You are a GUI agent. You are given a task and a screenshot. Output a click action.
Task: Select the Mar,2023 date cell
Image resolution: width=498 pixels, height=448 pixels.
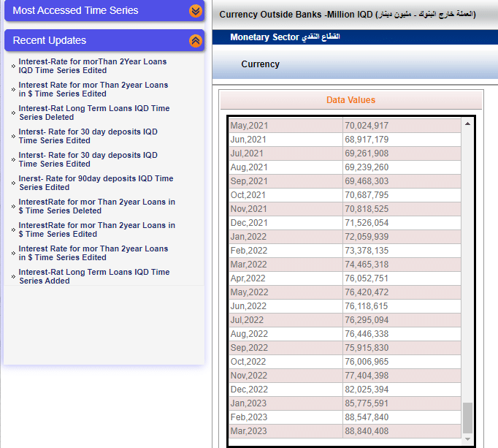pos(249,431)
